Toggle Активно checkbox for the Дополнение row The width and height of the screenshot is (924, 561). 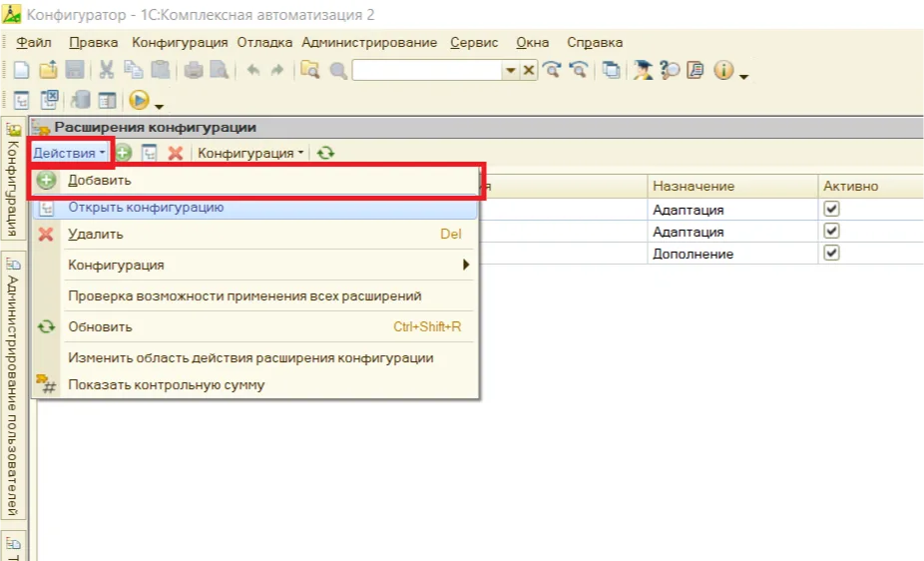(831, 254)
